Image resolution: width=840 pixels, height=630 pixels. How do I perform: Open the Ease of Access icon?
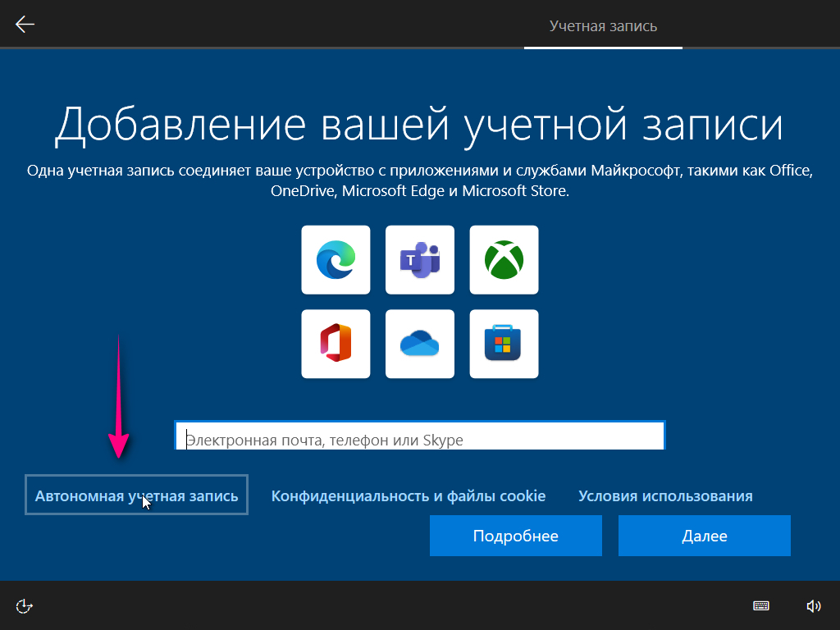pos(25,606)
